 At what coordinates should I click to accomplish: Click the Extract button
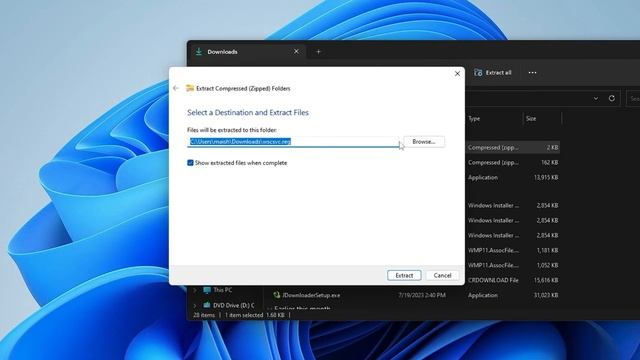(x=404, y=276)
